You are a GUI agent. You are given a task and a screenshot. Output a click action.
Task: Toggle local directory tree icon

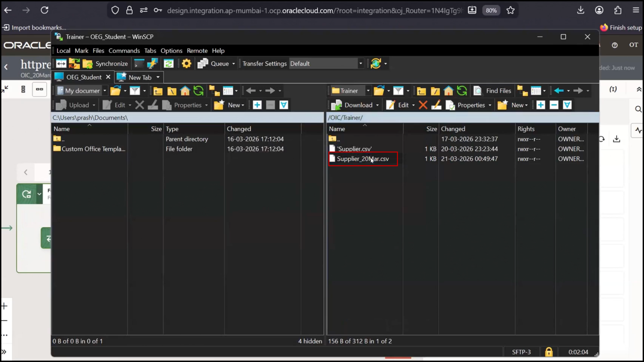click(x=214, y=91)
